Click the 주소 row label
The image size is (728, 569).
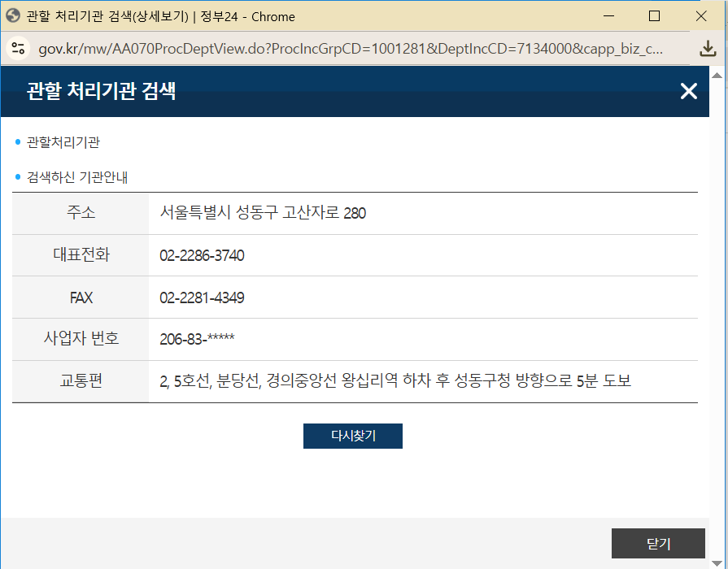(79, 213)
